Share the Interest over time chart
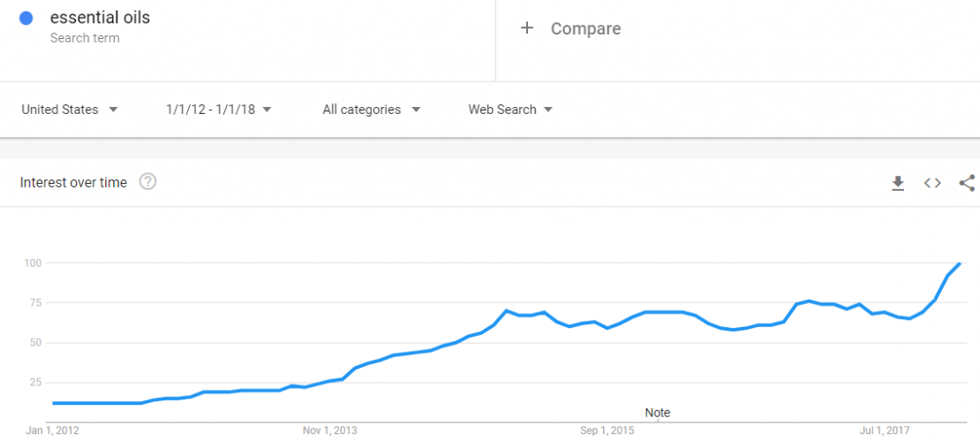 (967, 183)
